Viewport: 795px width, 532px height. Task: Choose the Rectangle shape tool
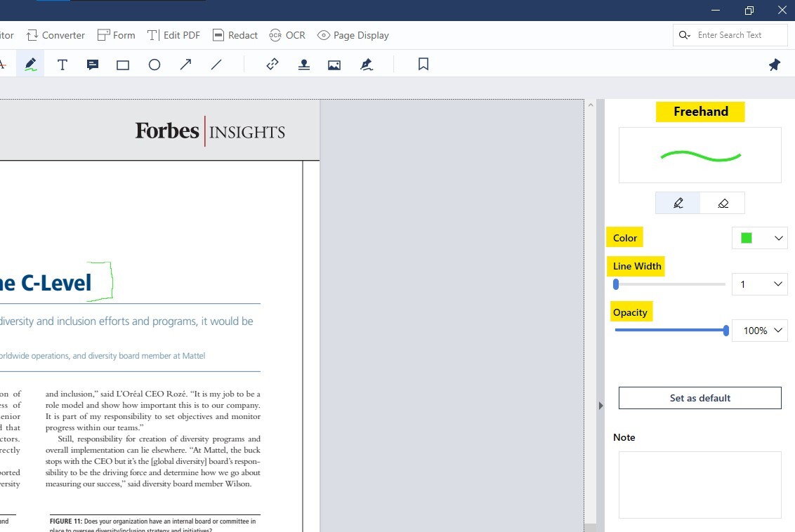click(x=123, y=65)
